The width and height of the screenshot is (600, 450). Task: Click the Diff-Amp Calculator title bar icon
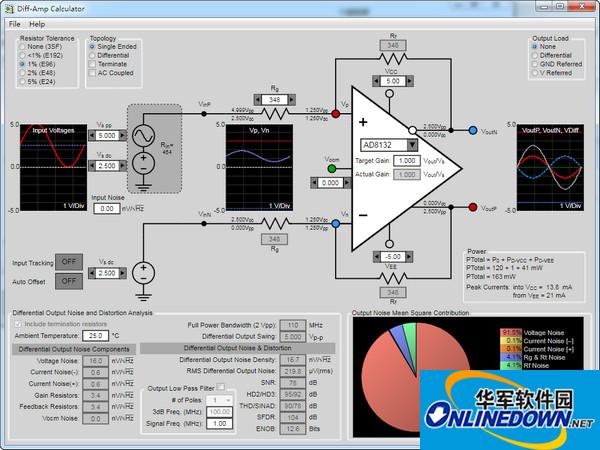tap(9, 8)
